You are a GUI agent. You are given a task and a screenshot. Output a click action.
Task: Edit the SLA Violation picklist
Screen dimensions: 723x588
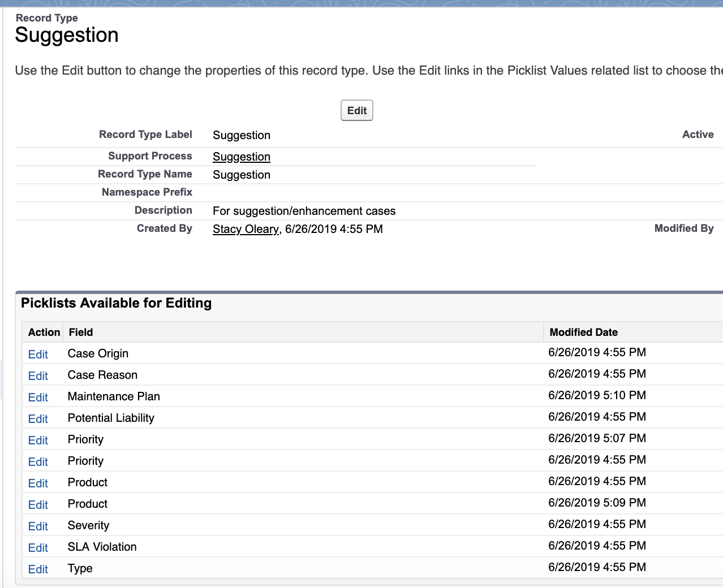[x=38, y=548]
